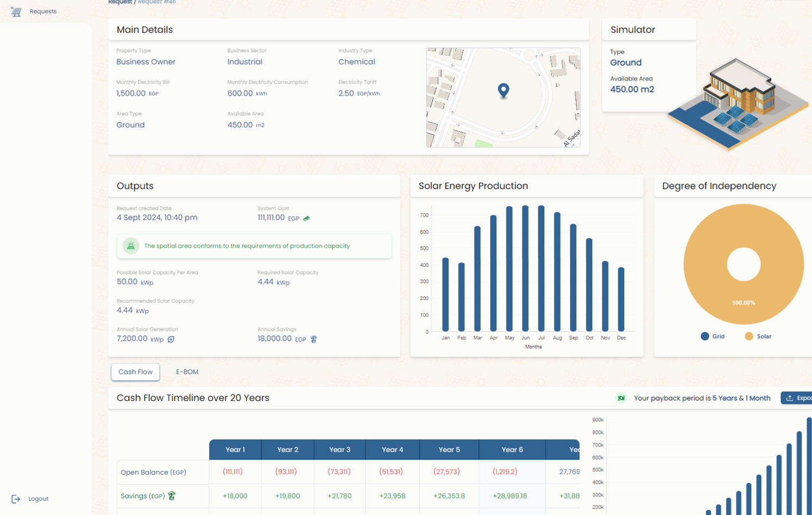Screen dimensions: 812x515
Task: Click the icon next to Savings row label
Action: (172, 496)
